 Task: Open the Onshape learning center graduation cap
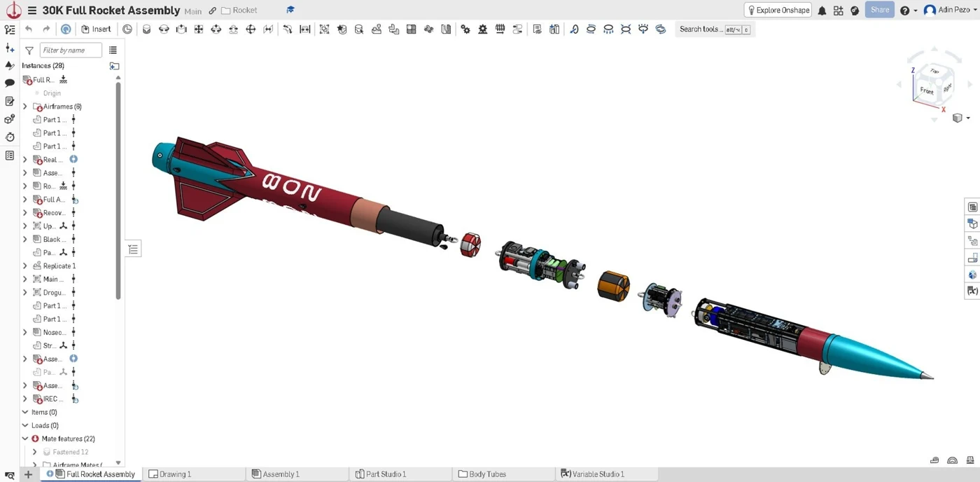[x=290, y=11]
